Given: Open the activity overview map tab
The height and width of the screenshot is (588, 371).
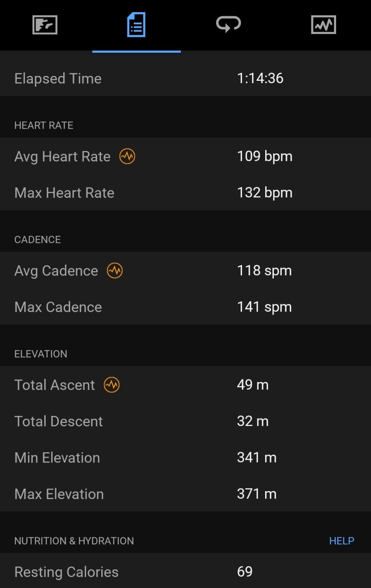Looking at the screenshot, I should pyautogui.click(x=45, y=25).
